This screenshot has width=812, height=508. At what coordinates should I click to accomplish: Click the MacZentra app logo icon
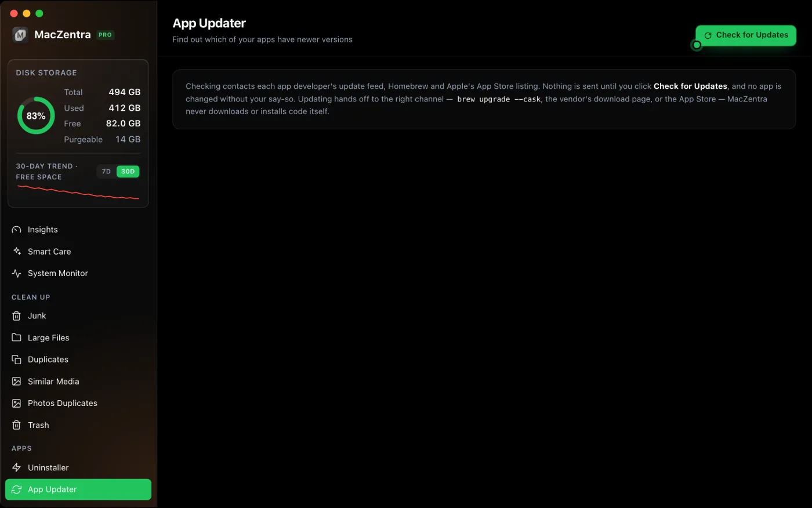20,35
